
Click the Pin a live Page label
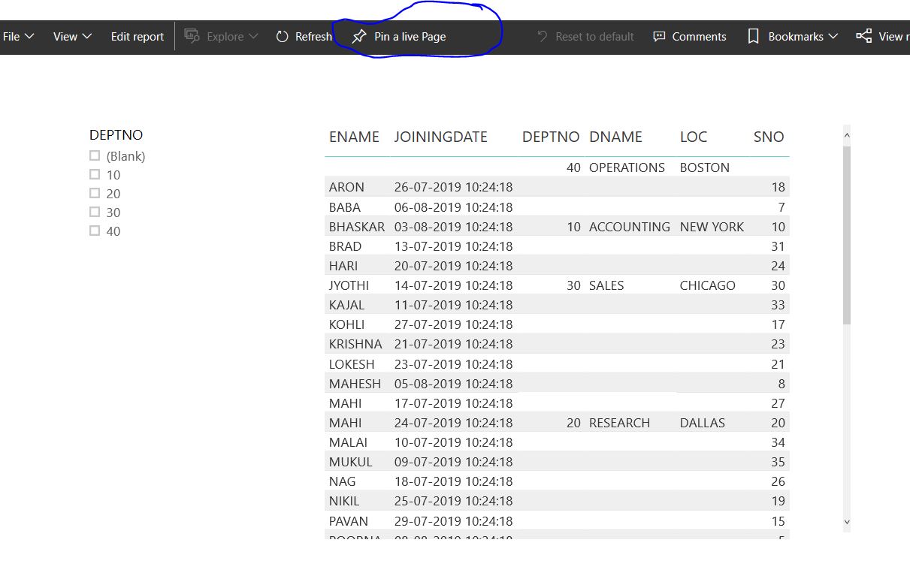tap(410, 36)
